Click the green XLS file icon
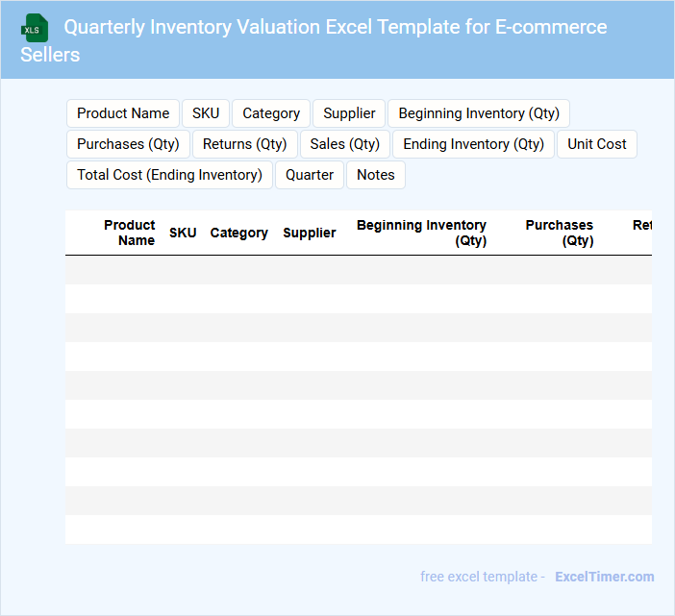 click(37, 28)
